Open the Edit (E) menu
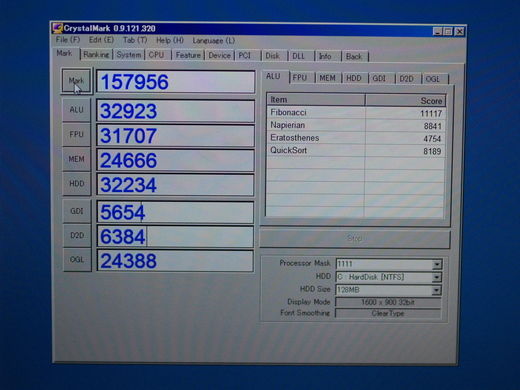This screenshot has height=390, width=520. (x=101, y=40)
